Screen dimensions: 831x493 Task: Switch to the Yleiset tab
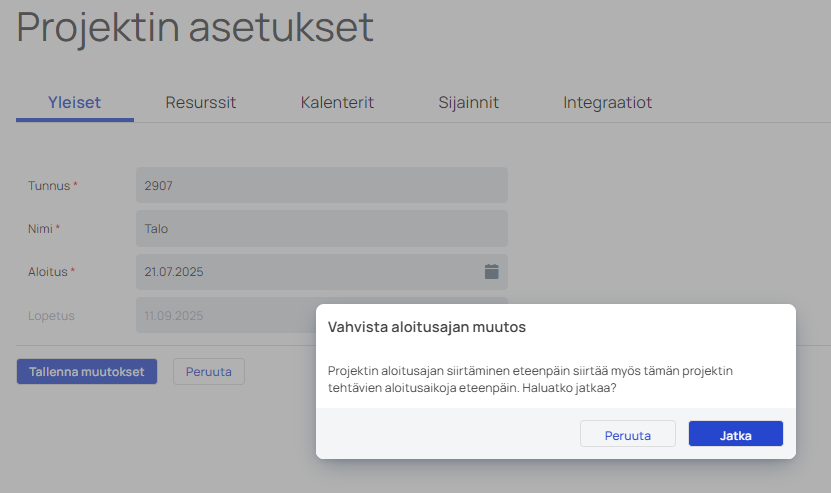(74, 102)
